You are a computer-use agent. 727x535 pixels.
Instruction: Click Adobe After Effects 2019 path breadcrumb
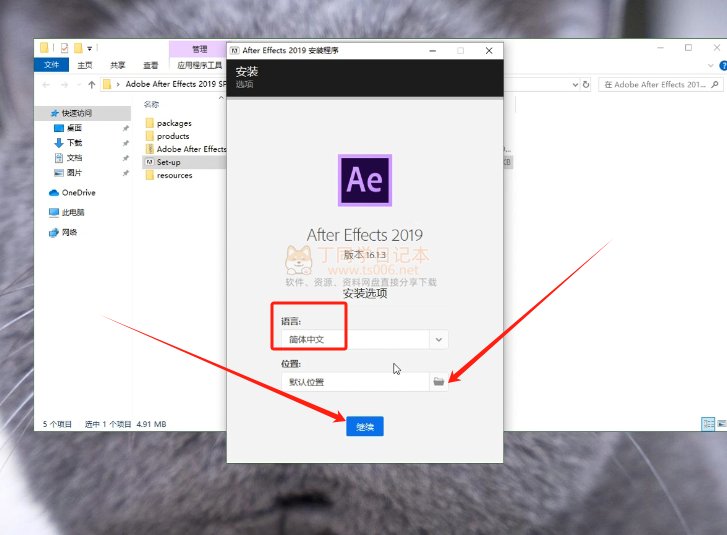coord(176,84)
